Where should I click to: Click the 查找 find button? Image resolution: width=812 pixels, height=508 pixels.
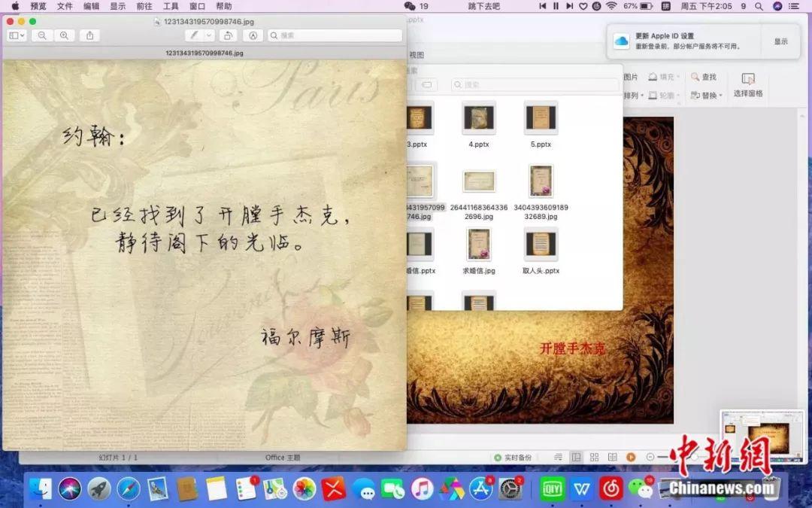tap(704, 77)
